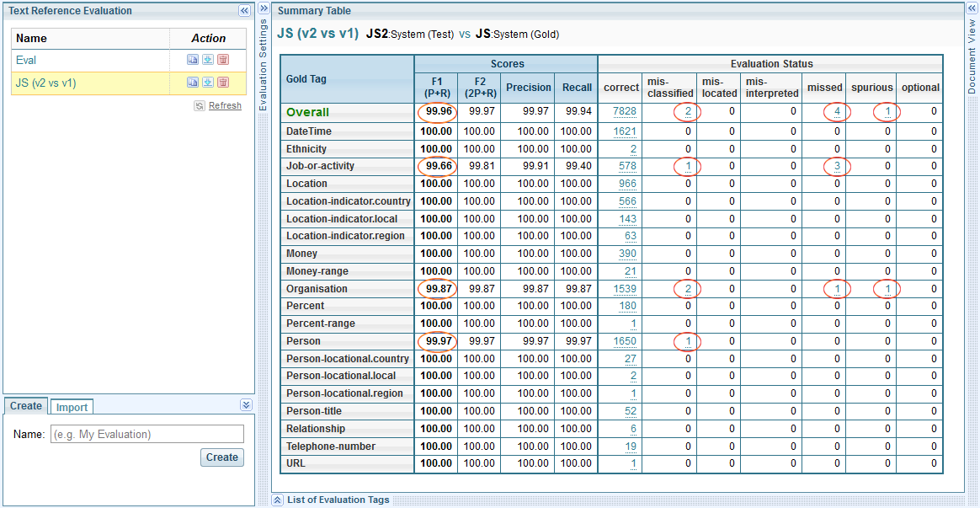Open the Eval evaluation link
The width and height of the screenshot is (980, 508).
(x=26, y=61)
